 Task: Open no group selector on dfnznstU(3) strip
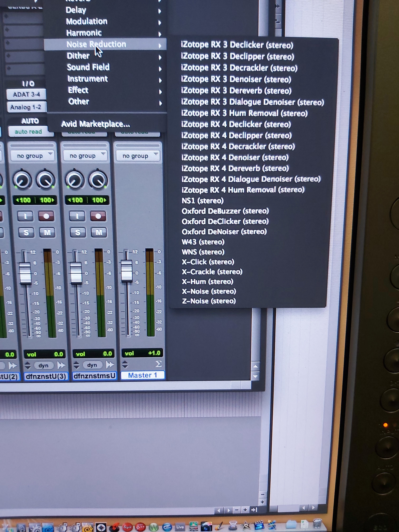click(32, 156)
